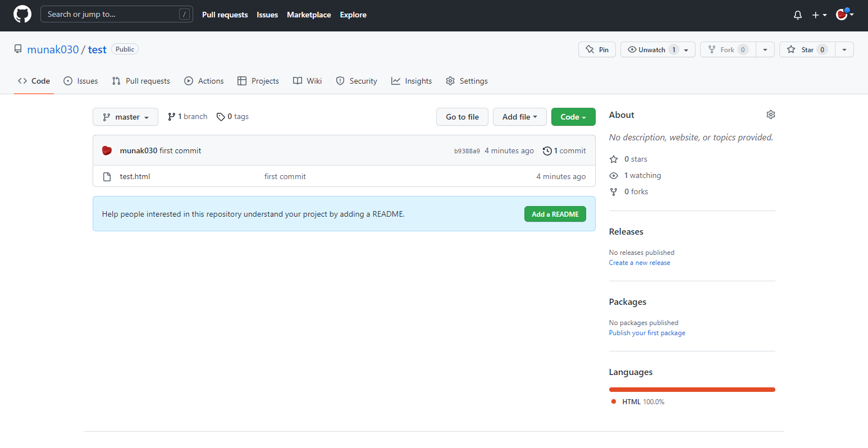Pin this repository

(x=597, y=49)
